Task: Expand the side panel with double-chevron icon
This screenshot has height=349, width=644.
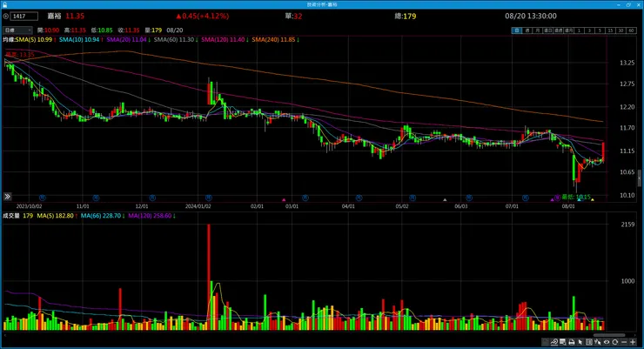Action: tap(7, 197)
